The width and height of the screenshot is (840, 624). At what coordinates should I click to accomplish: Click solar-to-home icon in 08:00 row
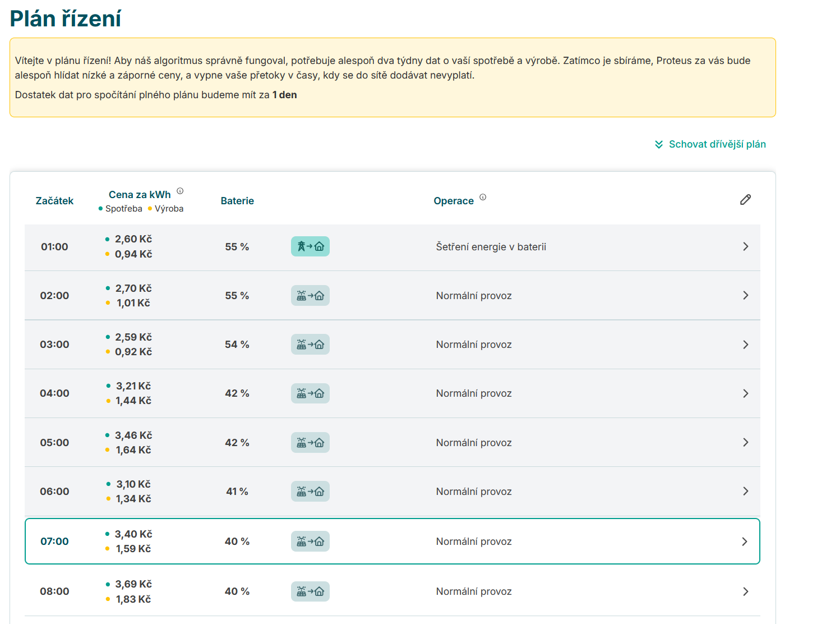310,591
